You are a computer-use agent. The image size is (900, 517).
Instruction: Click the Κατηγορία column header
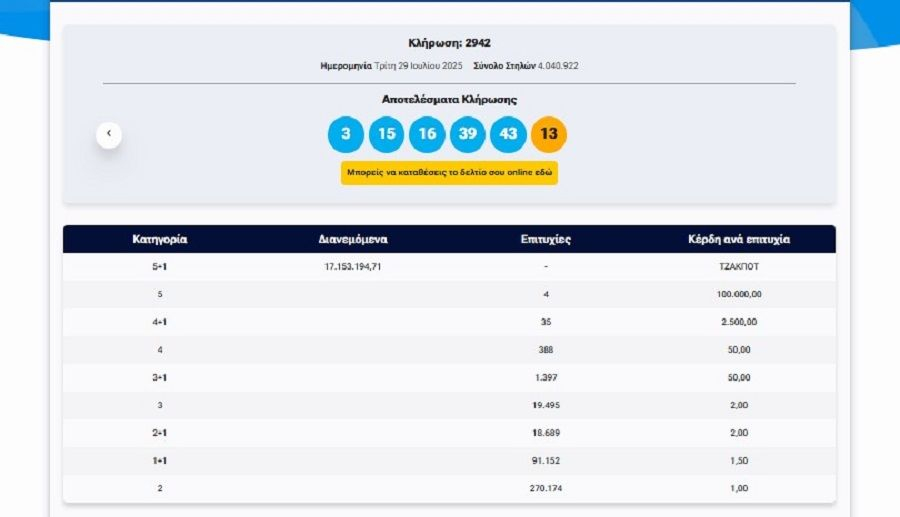[160, 240]
